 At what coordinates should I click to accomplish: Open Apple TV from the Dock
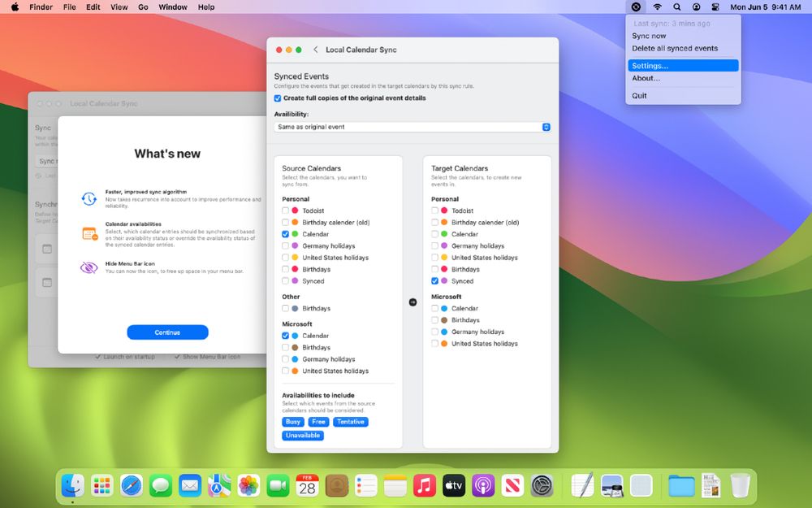click(454, 486)
